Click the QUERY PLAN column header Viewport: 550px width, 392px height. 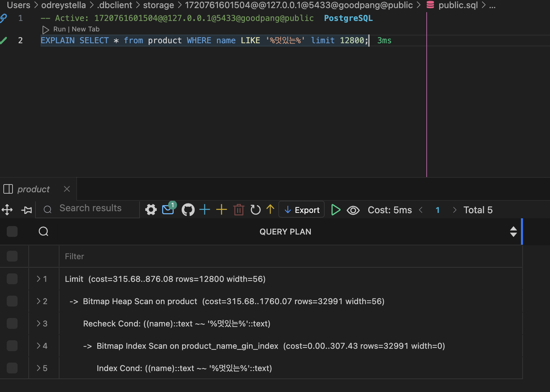[x=285, y=232]
